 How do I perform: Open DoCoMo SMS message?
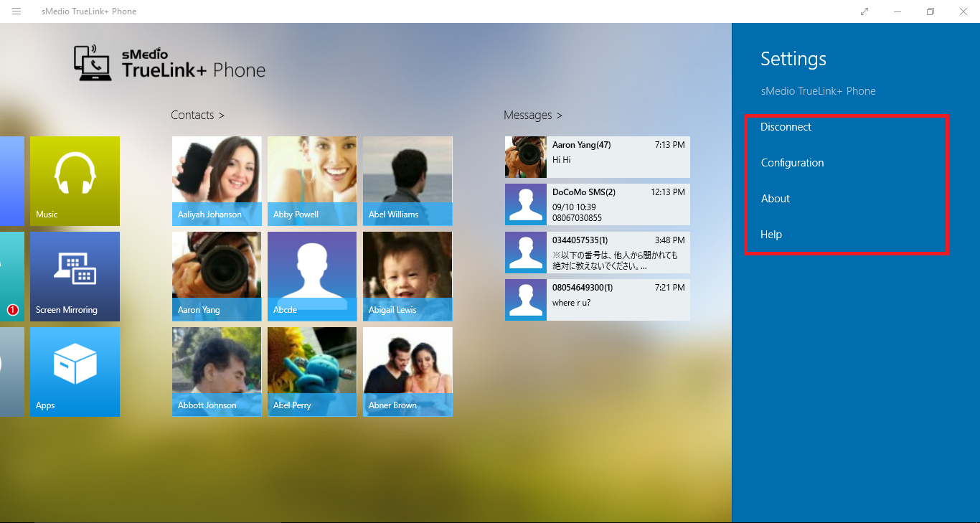tap(597, 204)
